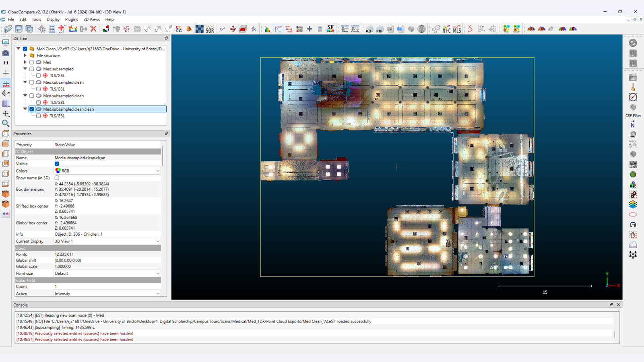
Task: Expand the Med cloud node
Action: [25, 62]
